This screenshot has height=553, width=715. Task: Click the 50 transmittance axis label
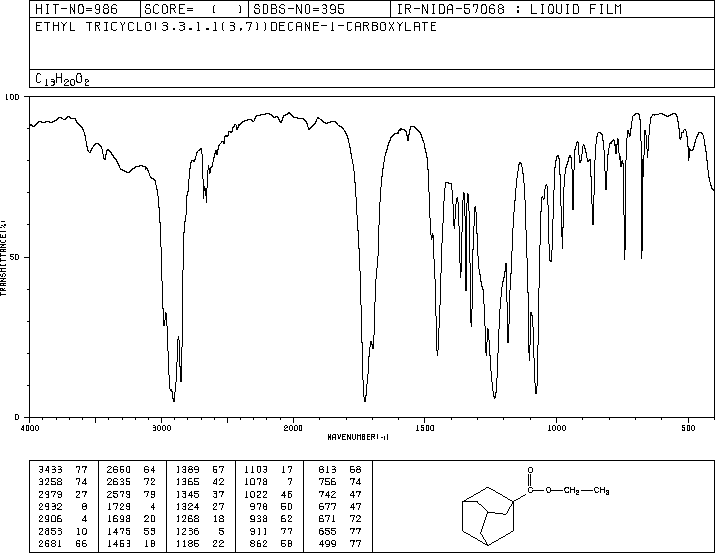pos(14,257)
